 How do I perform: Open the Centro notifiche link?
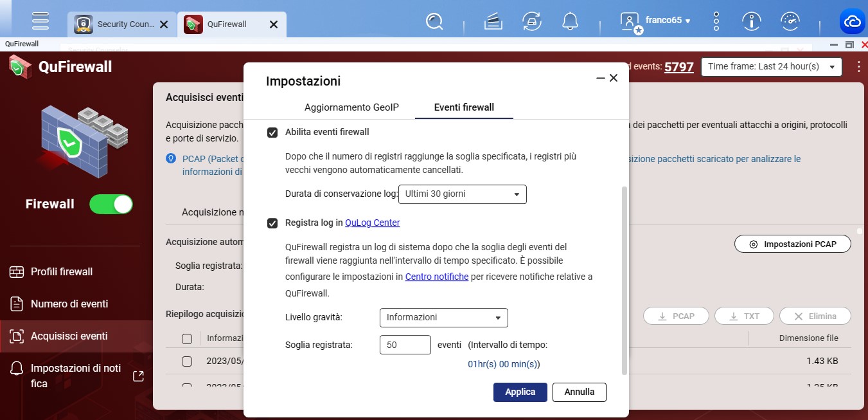436,277
